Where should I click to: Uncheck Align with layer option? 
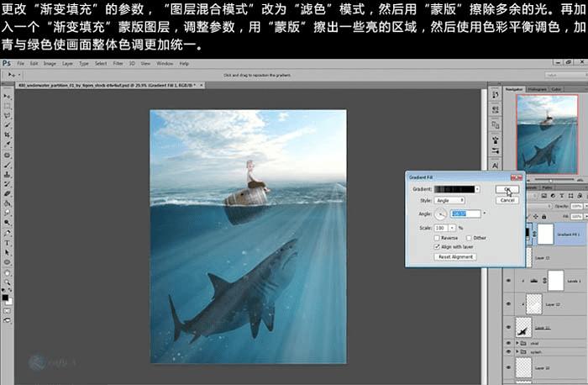pyautogui.click(x=436, y=247)
